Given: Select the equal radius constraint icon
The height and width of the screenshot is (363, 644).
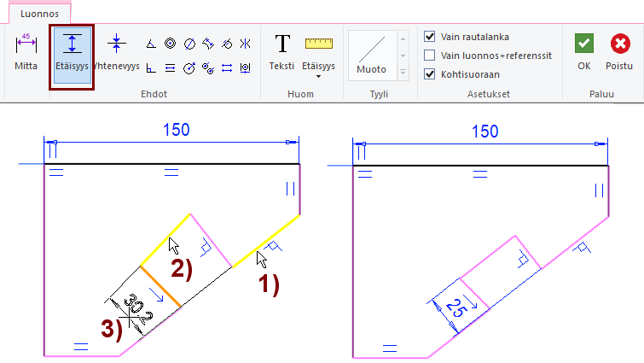Looking at the screenshot, I should [x=208, y=67].
